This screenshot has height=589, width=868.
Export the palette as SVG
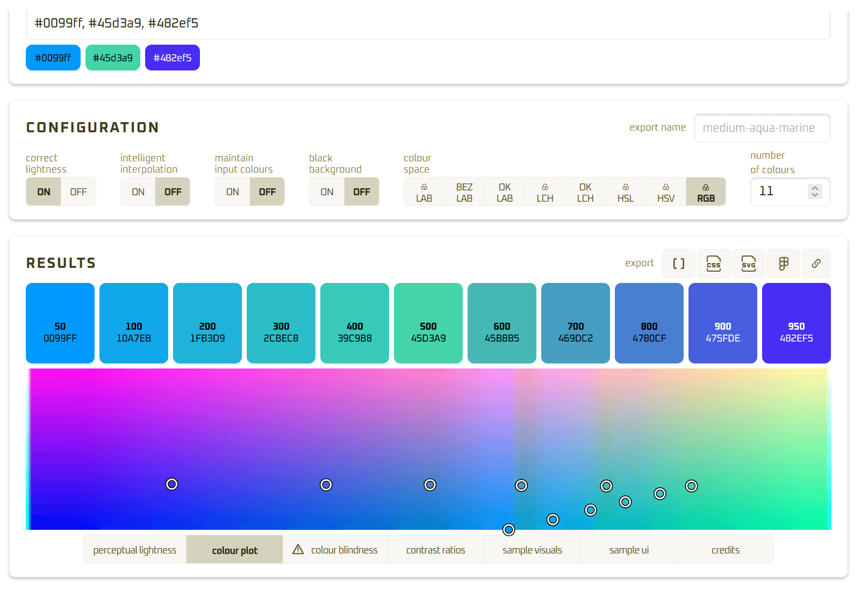coord(748,264)
